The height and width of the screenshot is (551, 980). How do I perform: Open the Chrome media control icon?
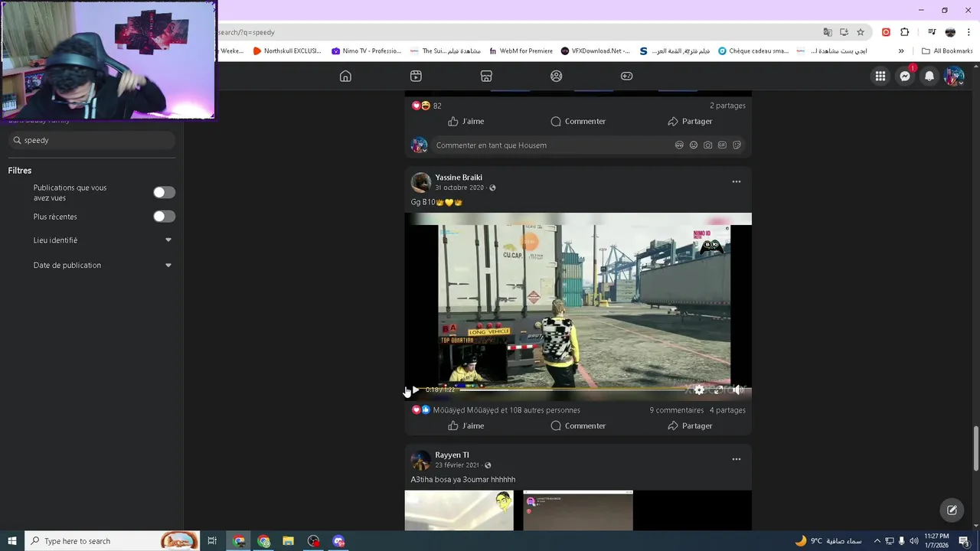point(932,32)
